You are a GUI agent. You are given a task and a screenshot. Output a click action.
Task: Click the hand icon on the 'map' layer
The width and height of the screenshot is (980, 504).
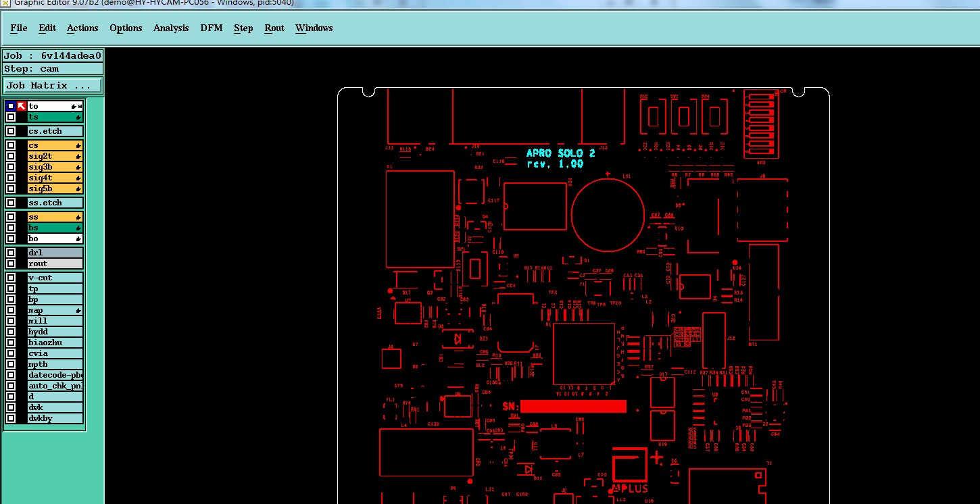tap(78, 311)
